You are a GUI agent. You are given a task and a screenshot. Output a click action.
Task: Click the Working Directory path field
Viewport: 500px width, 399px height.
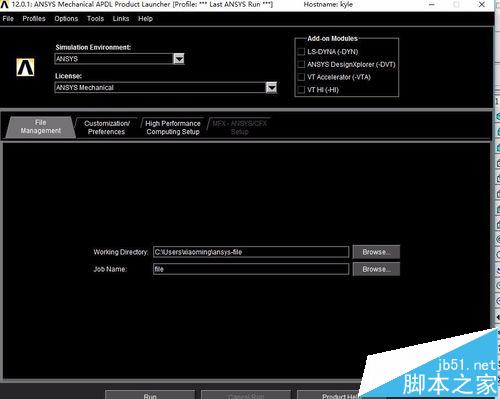[251, 252]
